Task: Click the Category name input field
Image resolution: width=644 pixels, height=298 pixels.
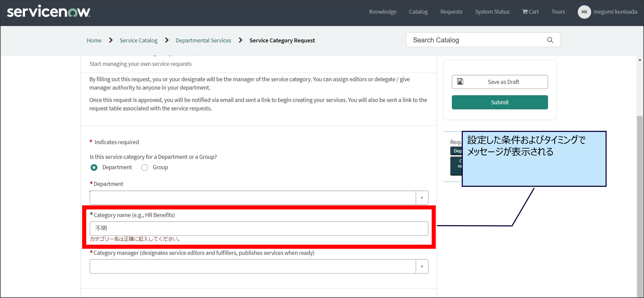Action: [x=259, y=228]
